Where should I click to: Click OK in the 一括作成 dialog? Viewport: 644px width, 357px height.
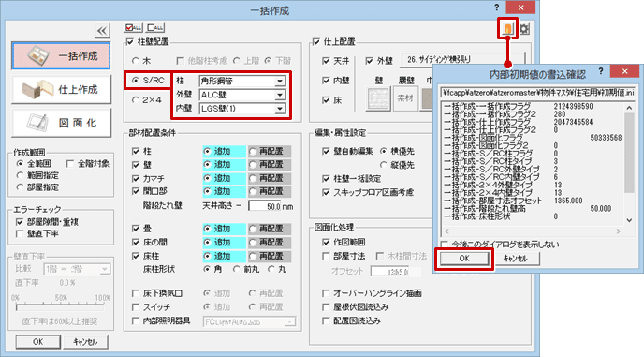click(37, 342)
